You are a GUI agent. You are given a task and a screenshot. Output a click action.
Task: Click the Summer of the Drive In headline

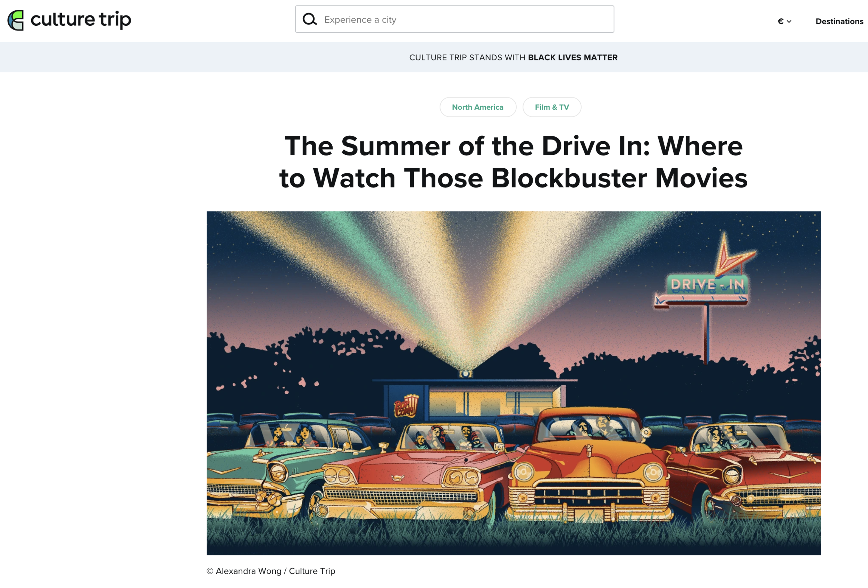(x=513, y=162)
